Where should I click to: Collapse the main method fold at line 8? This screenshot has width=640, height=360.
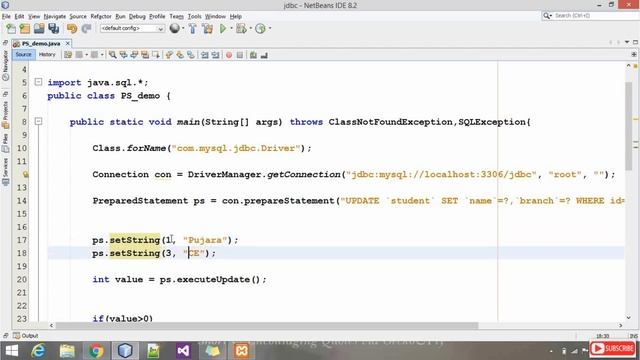point(38,121)
